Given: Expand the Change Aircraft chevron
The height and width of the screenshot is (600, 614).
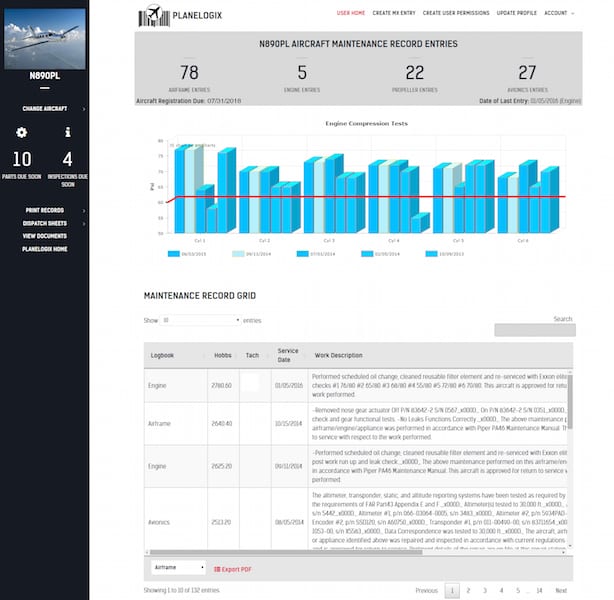Looking at the screenshot, I should pyautogui.click(x=84, y=109).
